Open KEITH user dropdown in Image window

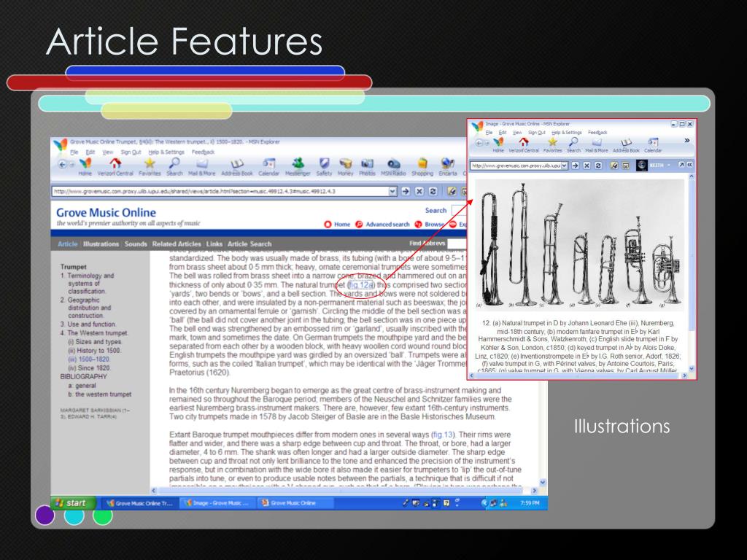(x=659, y=165)
